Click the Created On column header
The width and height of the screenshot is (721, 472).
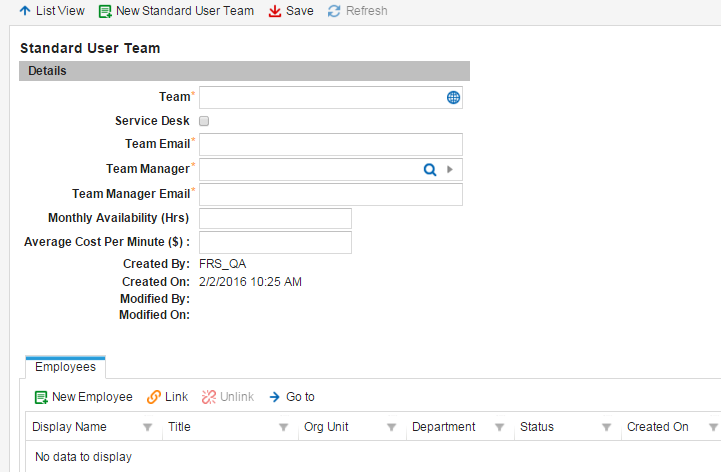pyautogui.click(x=657, y=427)
